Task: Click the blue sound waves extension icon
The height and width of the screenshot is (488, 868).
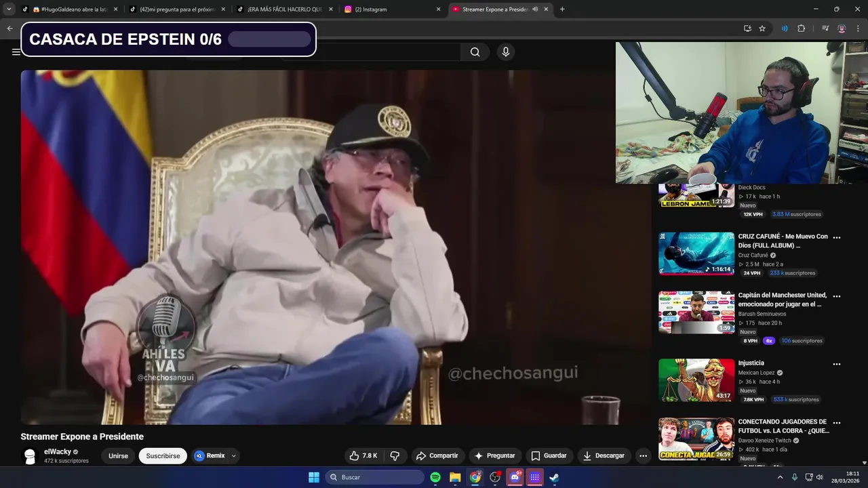Action: [x=785, y=28]
